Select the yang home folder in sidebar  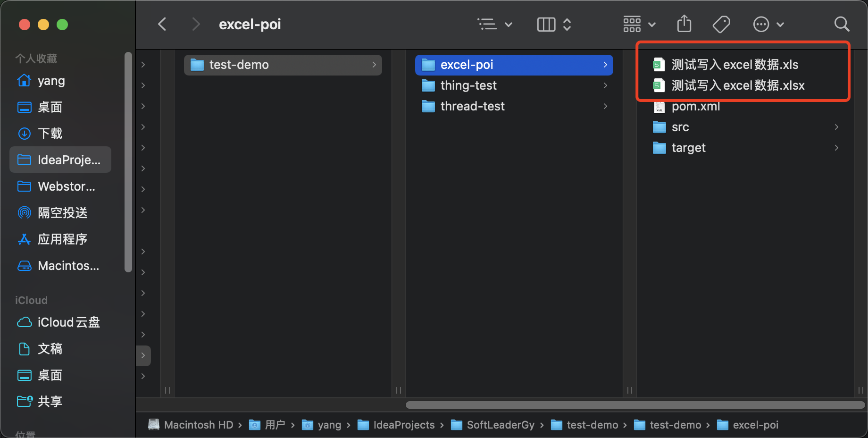click(x=51, y=81)
